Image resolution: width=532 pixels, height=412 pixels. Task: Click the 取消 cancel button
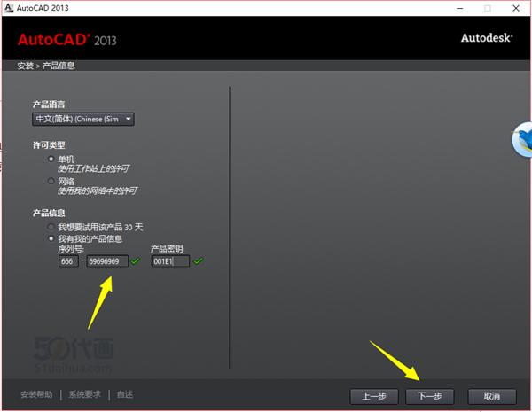tap(492, 396)
